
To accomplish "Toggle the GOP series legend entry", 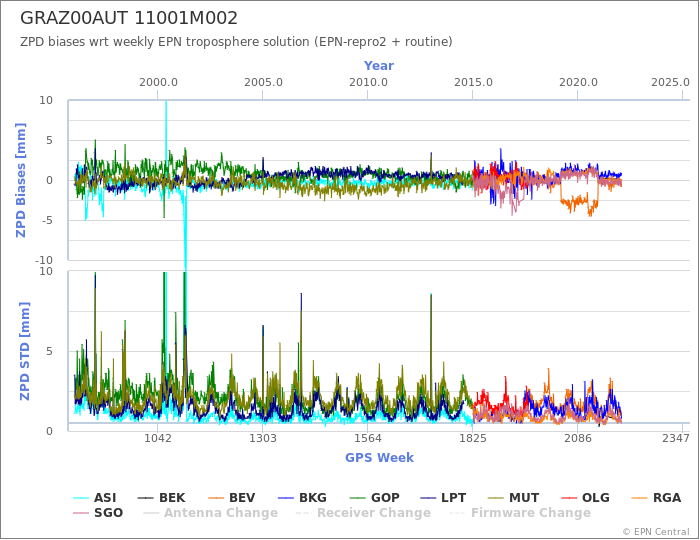I will point(374,498).
